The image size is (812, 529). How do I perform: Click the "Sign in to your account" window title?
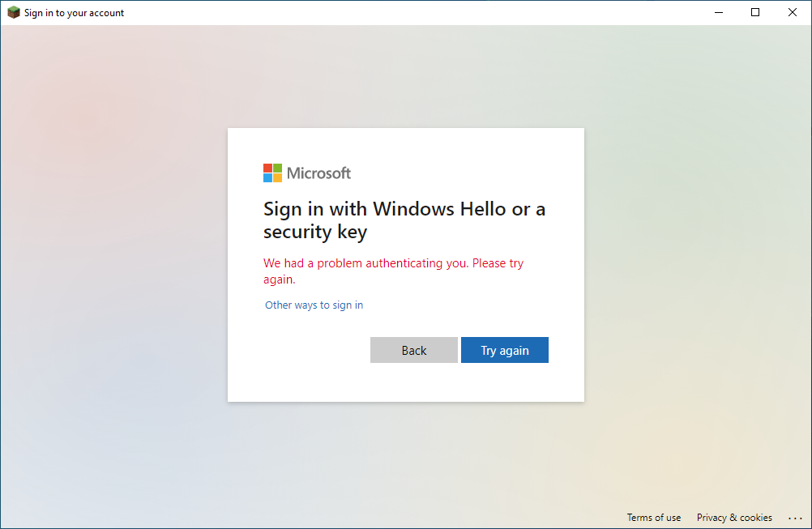pos(75,13)
